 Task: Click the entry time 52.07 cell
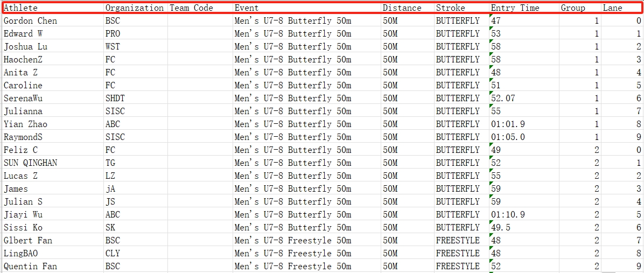coord(523,99)
